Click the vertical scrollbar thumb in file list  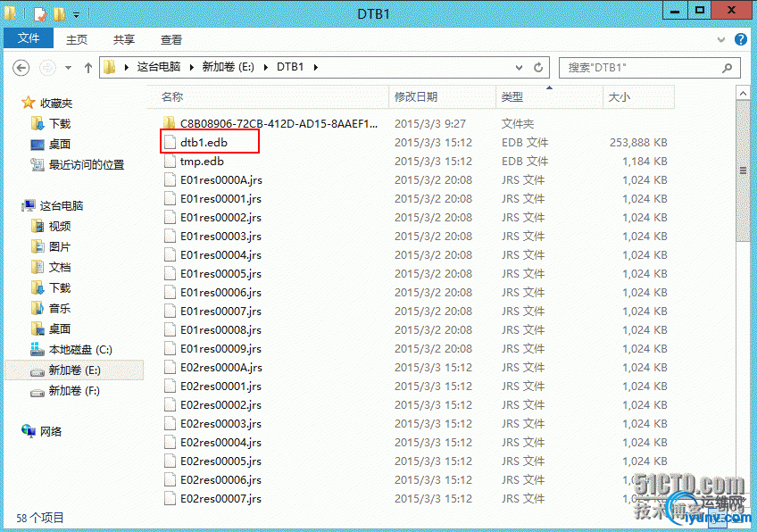(x=743, y=170)
